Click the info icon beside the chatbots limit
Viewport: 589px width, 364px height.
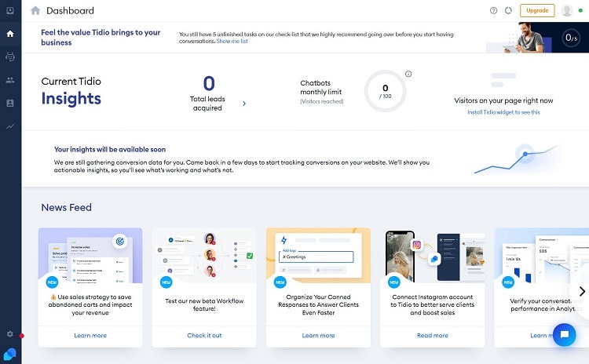(408, 74)
